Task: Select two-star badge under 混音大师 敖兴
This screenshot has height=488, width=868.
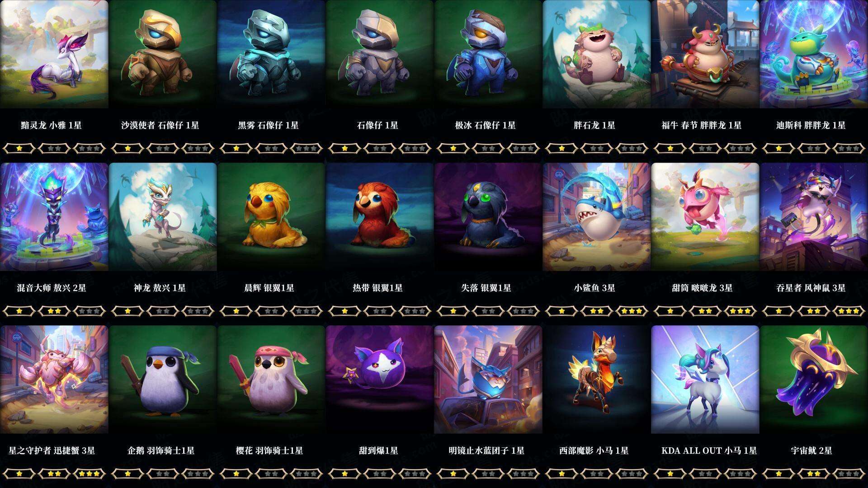Action: tap(54, 311)
